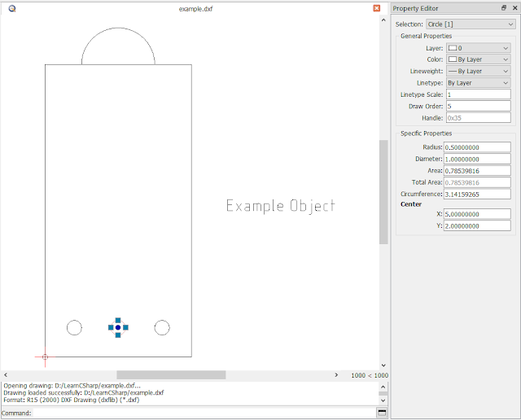Select the left small circle in drawing
This screenshot has height=420, width=521.
pos(74,328)
